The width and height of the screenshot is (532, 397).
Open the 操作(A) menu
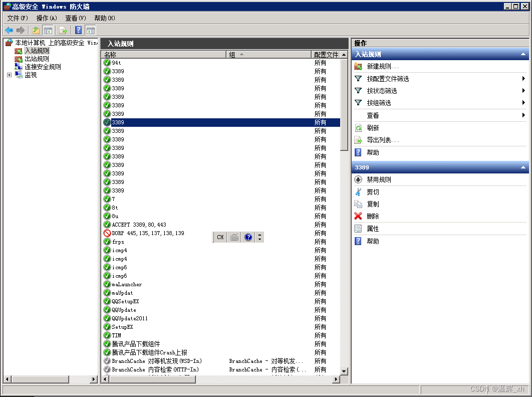(47, 18)
